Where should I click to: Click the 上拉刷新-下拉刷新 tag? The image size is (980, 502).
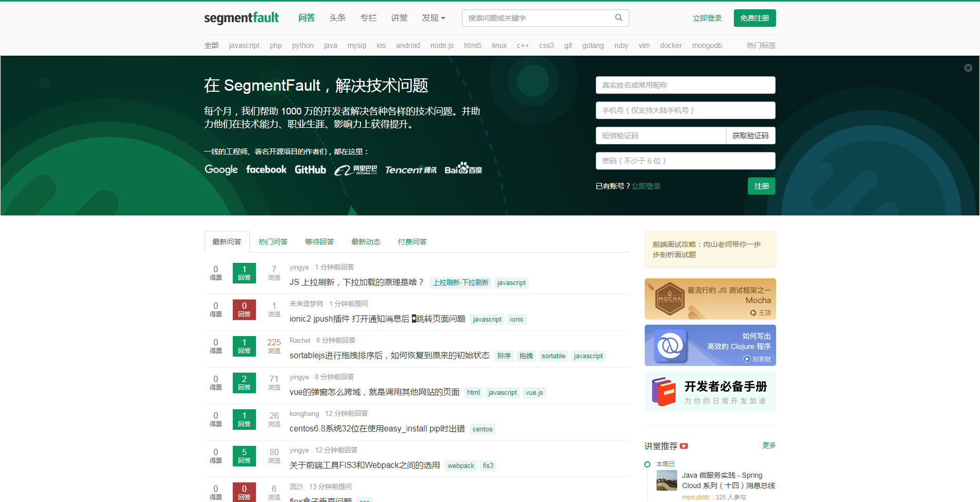(x=460, y=283)
